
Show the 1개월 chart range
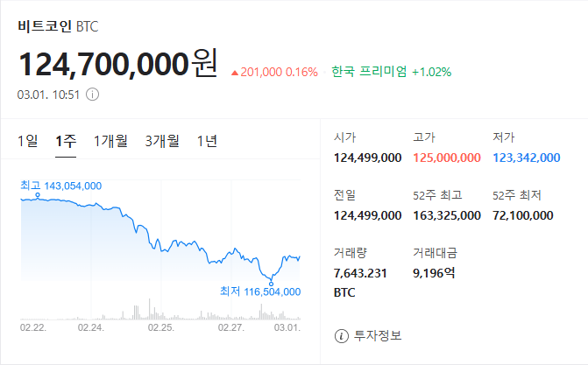coord(110,140)
